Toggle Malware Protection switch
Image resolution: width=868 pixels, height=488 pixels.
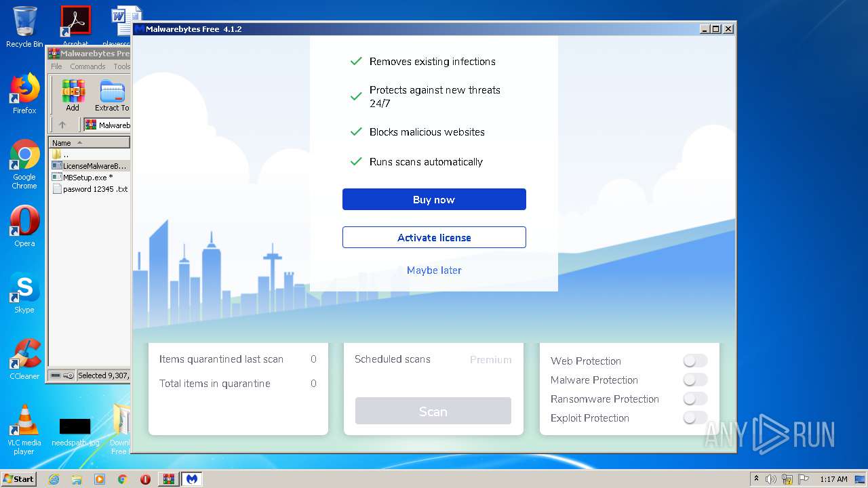tap(695, 380)
